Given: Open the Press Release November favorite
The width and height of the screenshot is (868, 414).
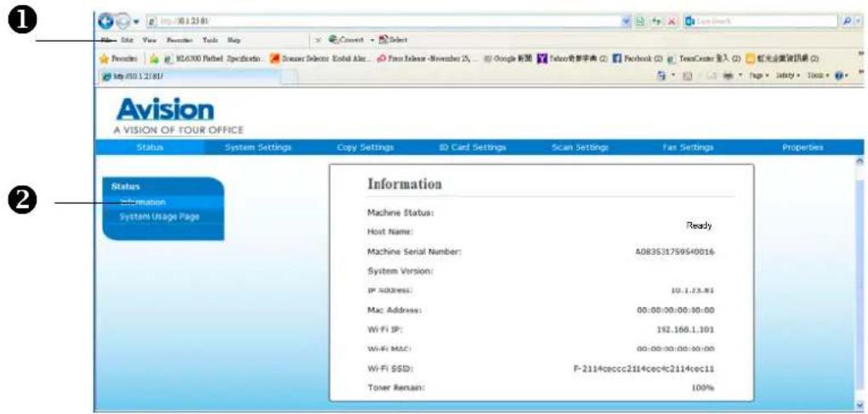Looking at the screenshot, I should coord(427,58).
